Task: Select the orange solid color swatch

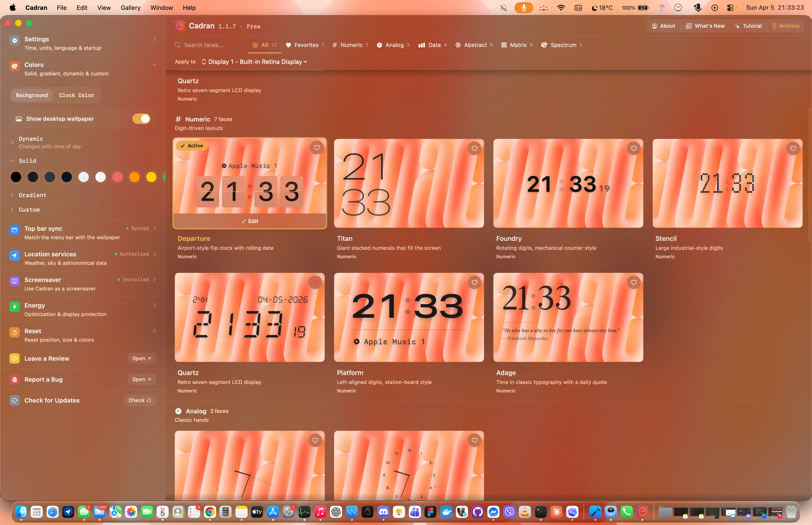Action: tap(134, 177)
